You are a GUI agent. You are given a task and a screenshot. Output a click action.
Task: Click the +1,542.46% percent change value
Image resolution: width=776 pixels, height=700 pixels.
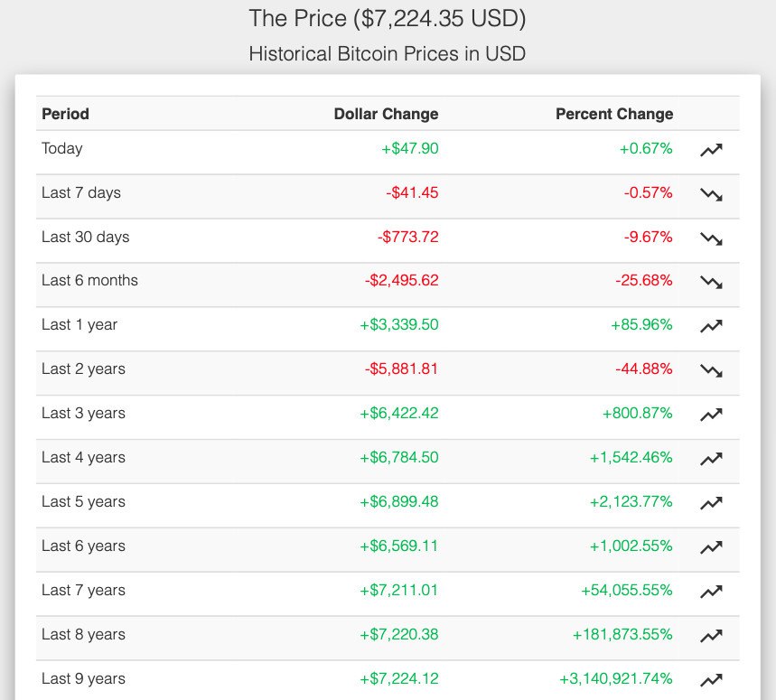[x=631, y=457]
